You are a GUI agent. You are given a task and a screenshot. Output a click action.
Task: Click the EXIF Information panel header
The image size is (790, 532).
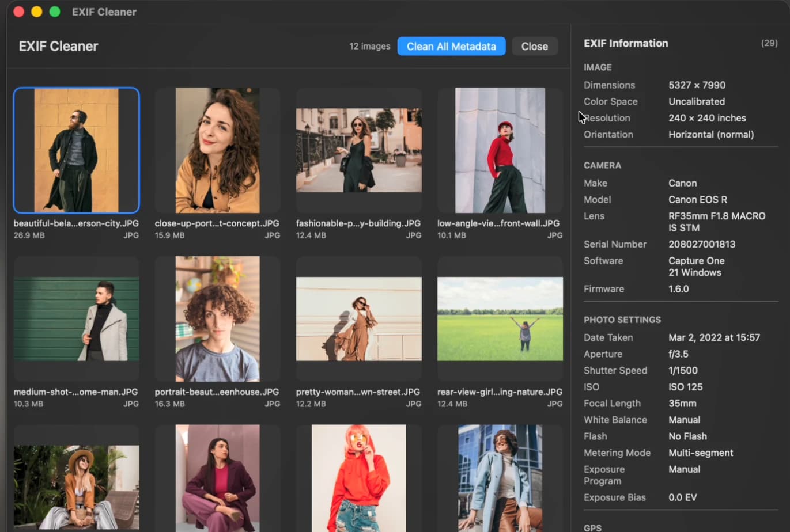[626, 43]
